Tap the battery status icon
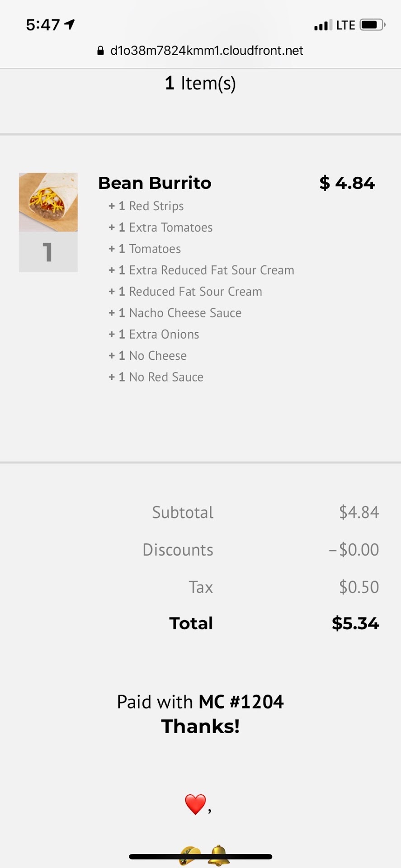The image size is (401, 868). 372,25
